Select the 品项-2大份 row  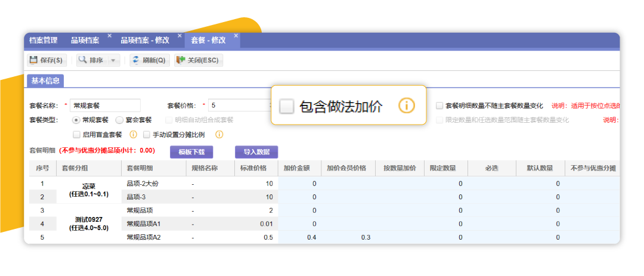click(324, 184)
